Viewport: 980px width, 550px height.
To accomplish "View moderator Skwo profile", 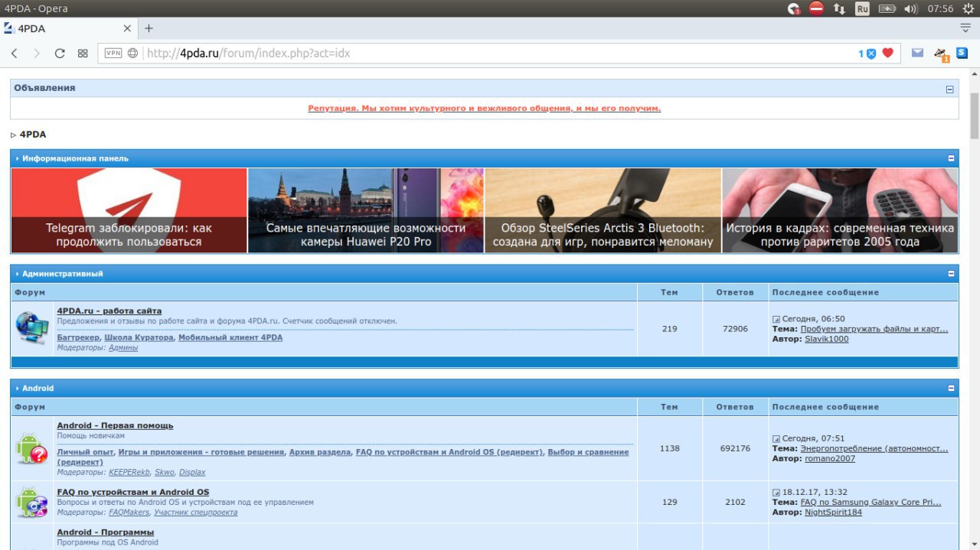I will [165, 473].
